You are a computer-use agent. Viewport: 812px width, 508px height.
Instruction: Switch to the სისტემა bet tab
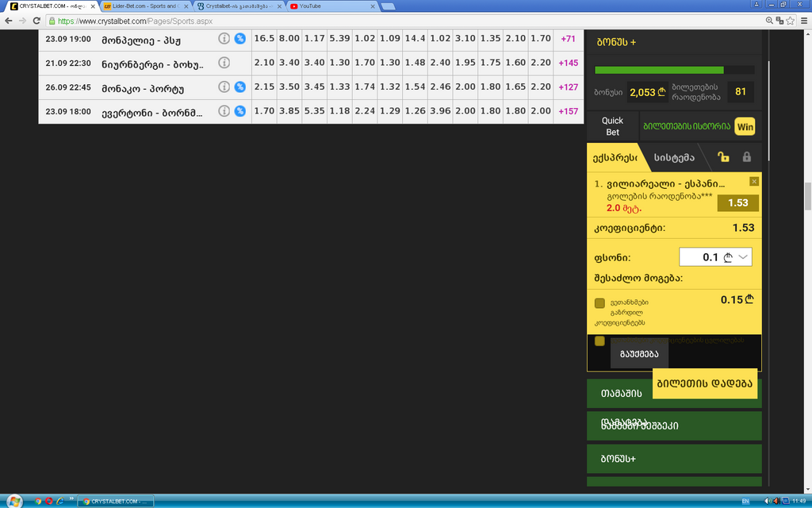(x=674, y=158)
